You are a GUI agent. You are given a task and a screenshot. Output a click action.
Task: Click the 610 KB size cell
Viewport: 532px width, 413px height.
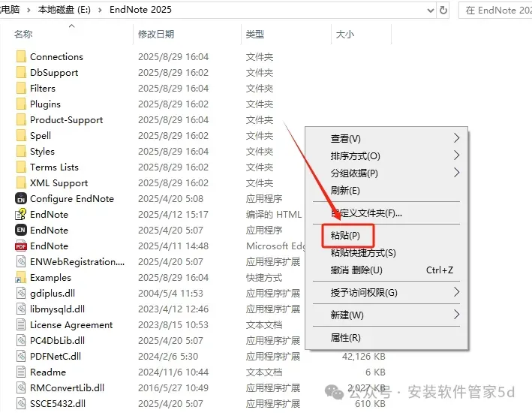(x=370, y=403)
